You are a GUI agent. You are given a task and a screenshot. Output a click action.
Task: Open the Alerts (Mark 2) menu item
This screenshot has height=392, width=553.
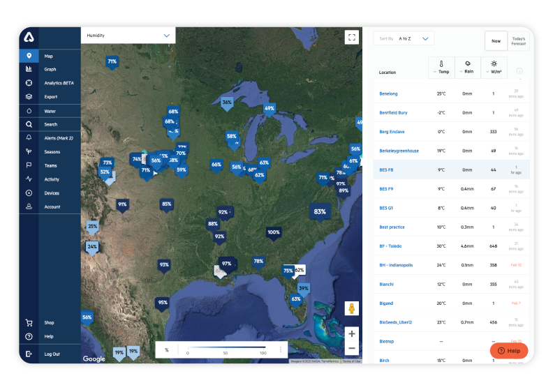(59, 138)
